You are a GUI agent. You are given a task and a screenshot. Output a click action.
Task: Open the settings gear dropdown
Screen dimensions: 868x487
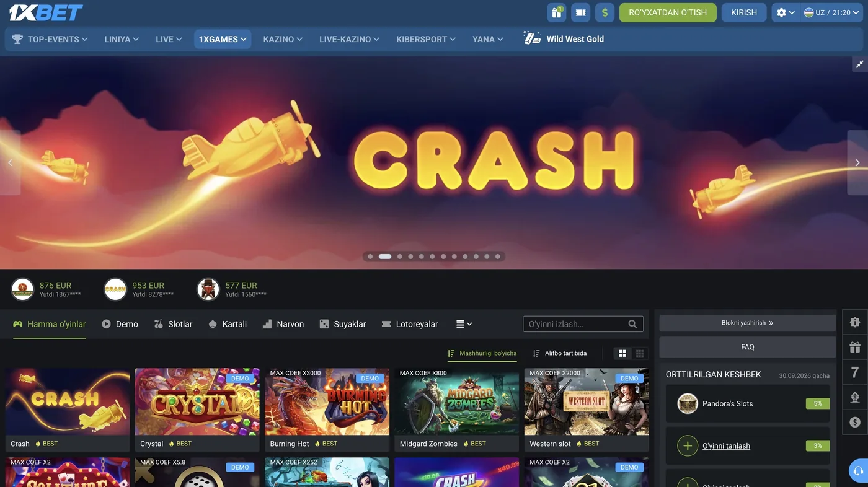coord(786,12)
